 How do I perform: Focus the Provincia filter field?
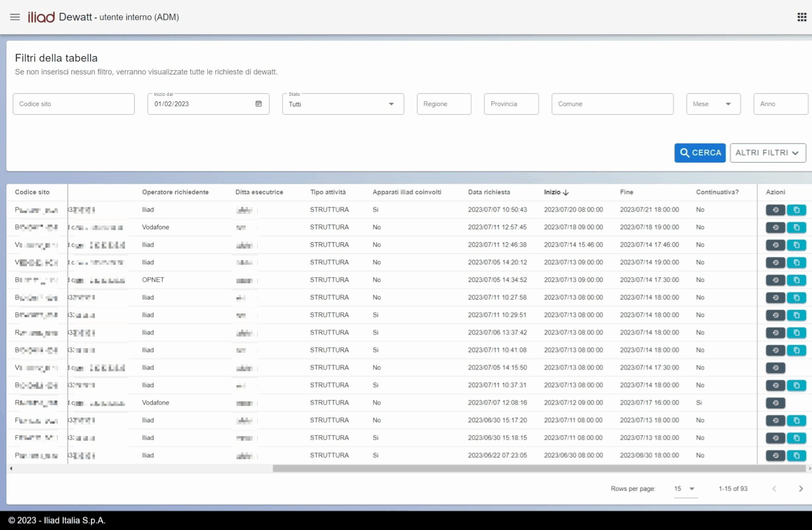click(x=511, y=104)
